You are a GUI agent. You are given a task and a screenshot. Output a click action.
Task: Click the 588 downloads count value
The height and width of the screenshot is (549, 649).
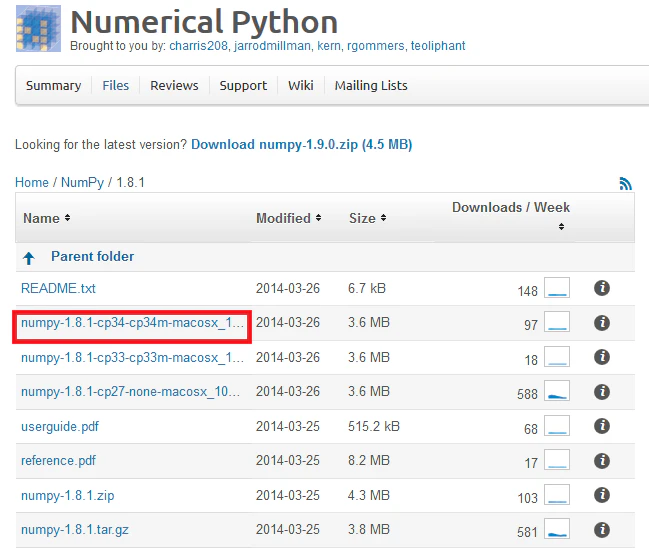click(527, 394)
